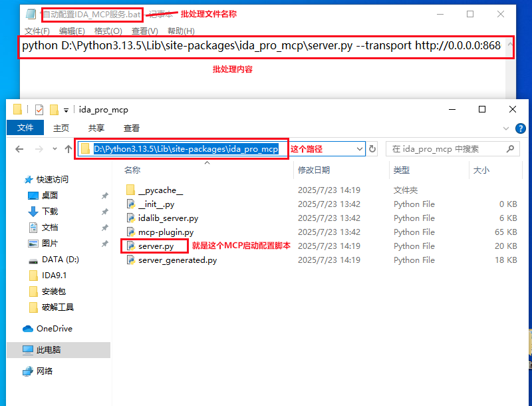Go forward with the right arrow button

(x=39, y=149)
